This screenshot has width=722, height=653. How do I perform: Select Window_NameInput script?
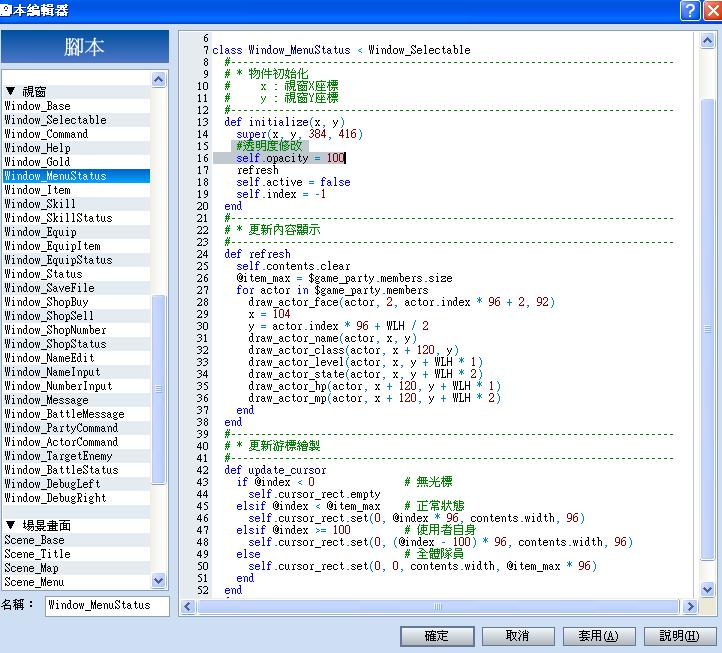coord(76,372)
